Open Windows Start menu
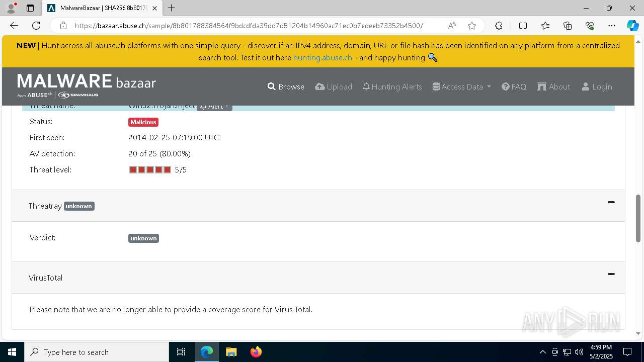Viewport: 644px width, 362px height. (12, 352)
